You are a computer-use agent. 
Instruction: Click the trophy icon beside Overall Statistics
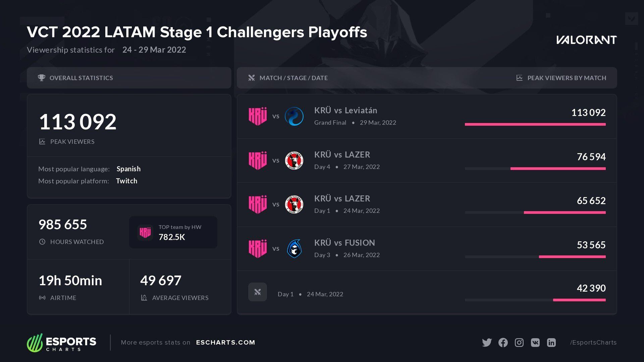tap(42, 78)
